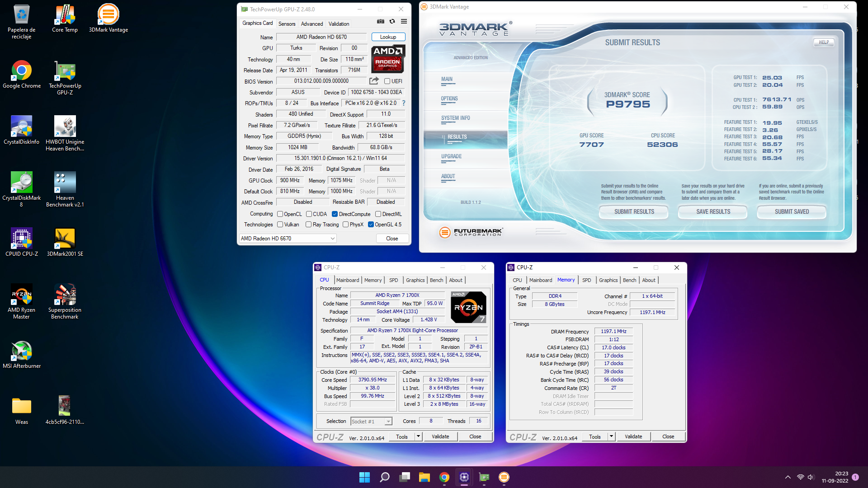Click the AMD Radeon Graphics logo
Screen dimensions: 868x488
coord(388,59)
